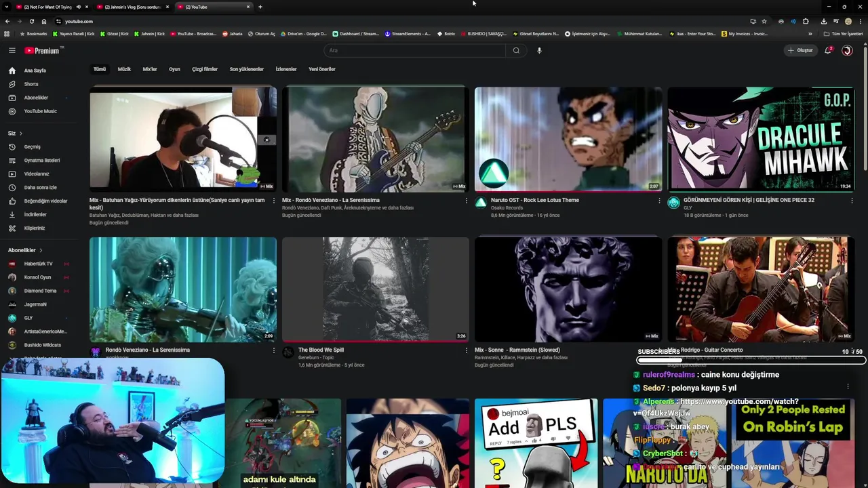868x488 pixels.
Task: Click the page vertical scrollbar
Action: [x=865, y=108]
